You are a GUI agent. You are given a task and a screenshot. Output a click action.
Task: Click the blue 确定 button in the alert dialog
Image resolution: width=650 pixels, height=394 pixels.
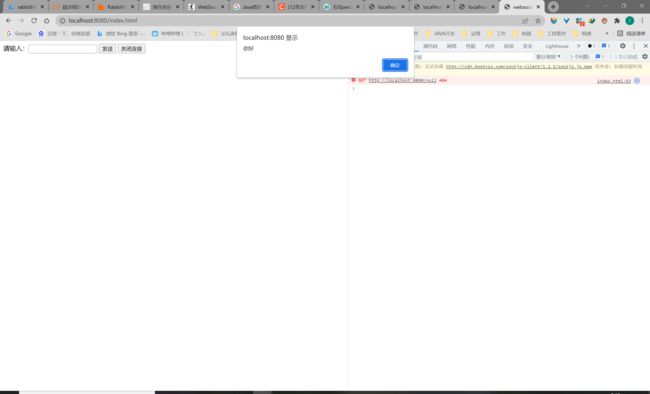click(x=395, y=65)
